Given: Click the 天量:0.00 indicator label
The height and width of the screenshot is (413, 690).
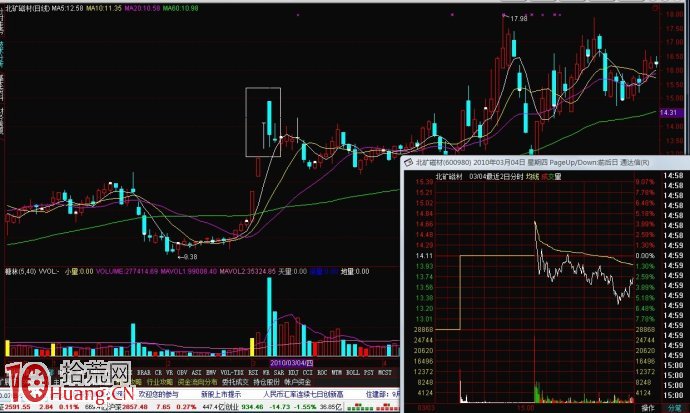Looking at the screenshot, I should [x=293, y=271].
